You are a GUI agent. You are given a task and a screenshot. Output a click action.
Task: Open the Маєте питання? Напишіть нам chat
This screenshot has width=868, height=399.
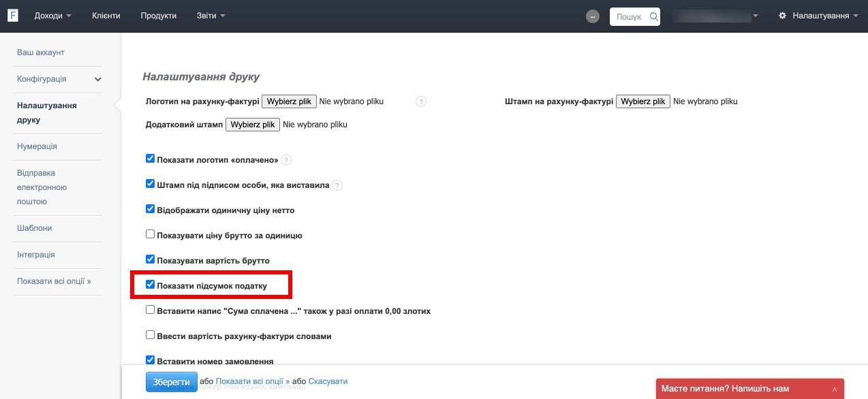point(749,389)
